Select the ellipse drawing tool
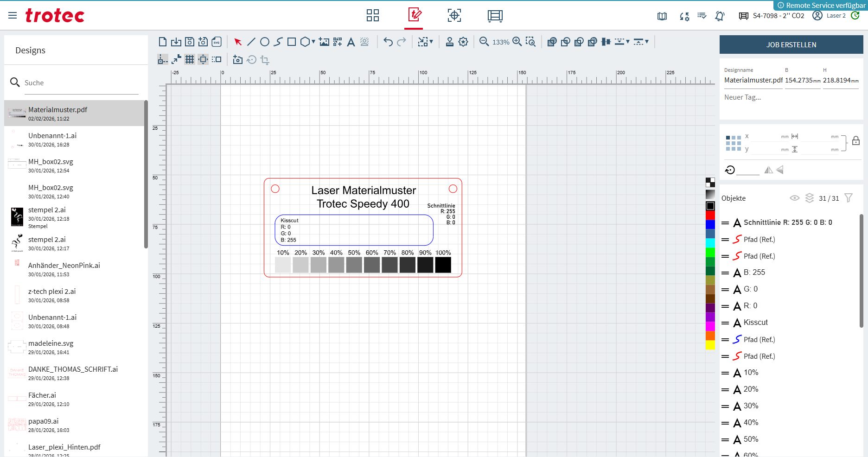The width and height of the screenshot is (868, 457). pyautogui.click(x=265, y=42)
